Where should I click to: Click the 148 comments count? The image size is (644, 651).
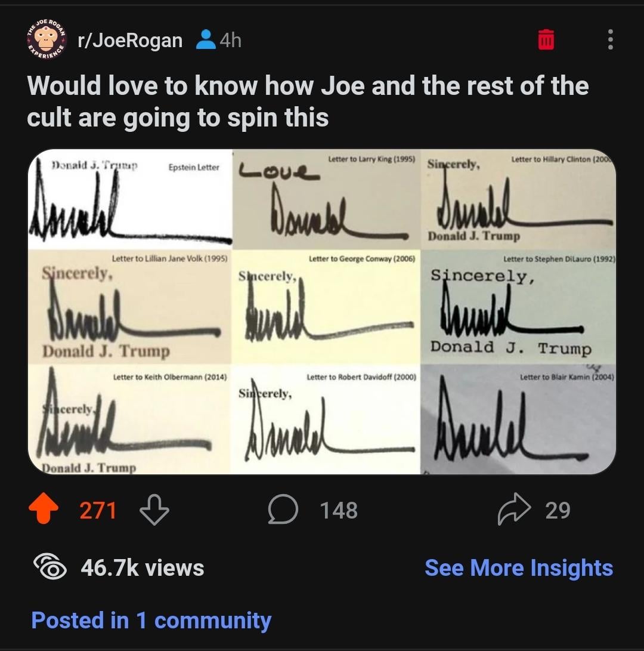tap(339, 510)
